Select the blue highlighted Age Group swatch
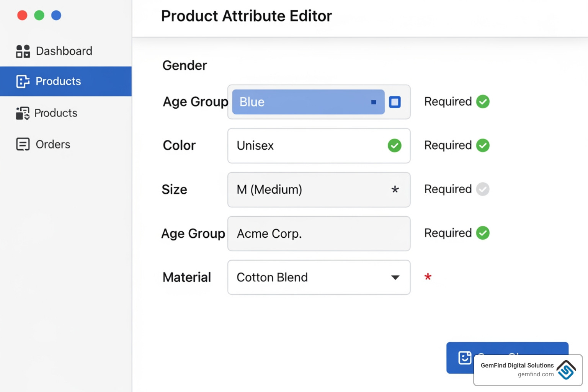Screen dimensions: 588x392 (x=307, y=102)
